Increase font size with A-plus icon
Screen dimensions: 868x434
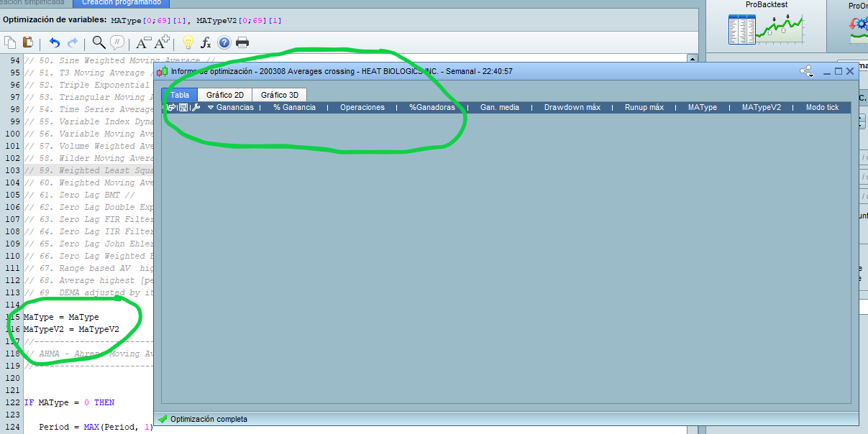pos(163,42)
